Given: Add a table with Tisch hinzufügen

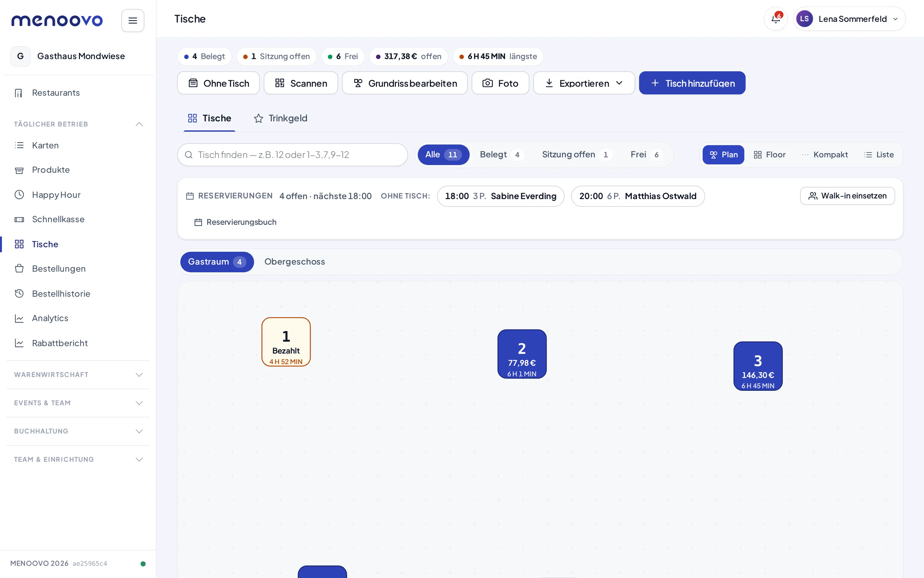Looking at the screenshot, I should [692, 83].
